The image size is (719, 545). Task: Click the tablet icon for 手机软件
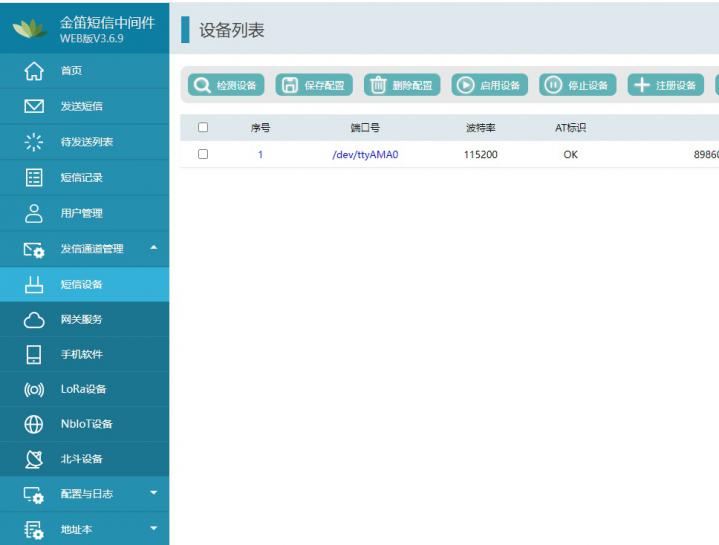coord(34,355)
